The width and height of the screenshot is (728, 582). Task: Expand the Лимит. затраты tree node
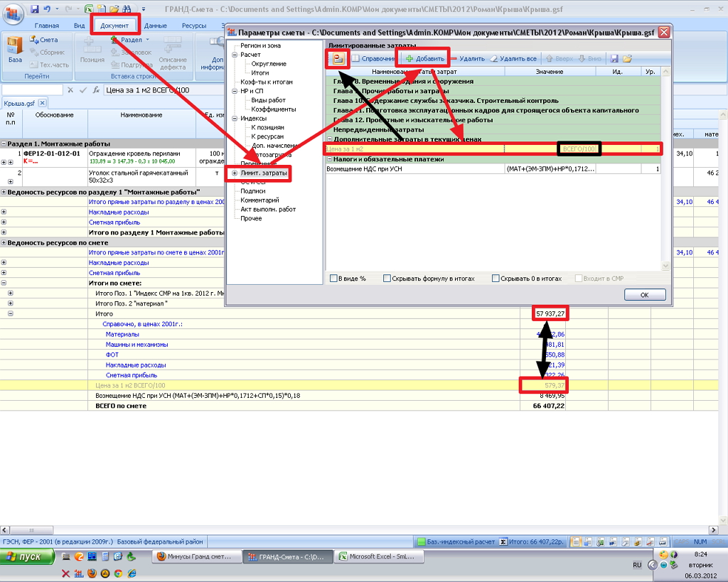point(235,173)
